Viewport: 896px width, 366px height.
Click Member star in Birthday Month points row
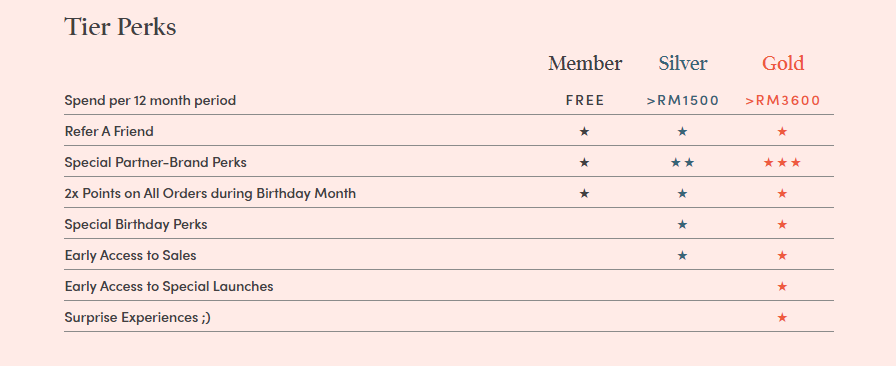[x=584, y=193]
